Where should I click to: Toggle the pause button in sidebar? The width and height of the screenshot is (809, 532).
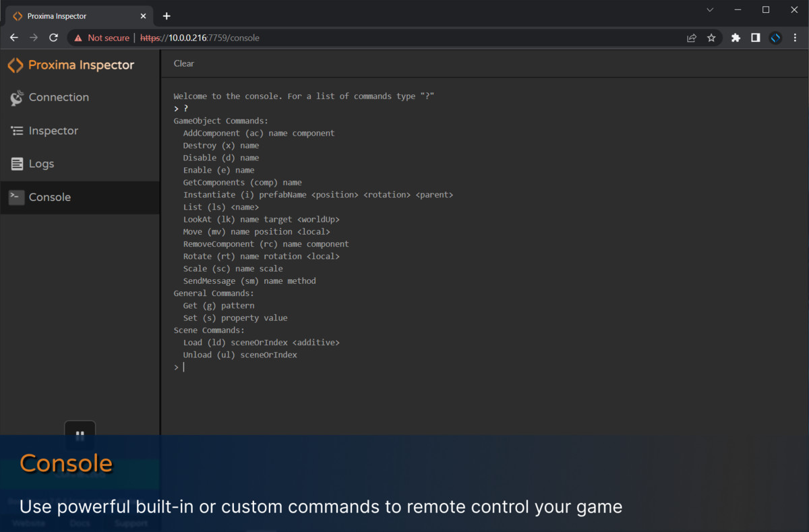pyautogui.click(x=80, y=436)
